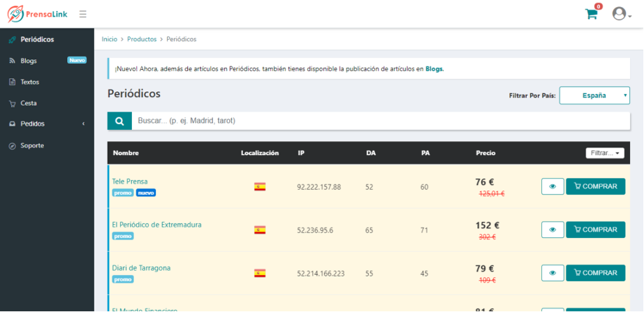Screen dimensions: 644x312
Task: Open El Periódico de Extremadura link
Action: pyautogui.click(x=157, y=225)
